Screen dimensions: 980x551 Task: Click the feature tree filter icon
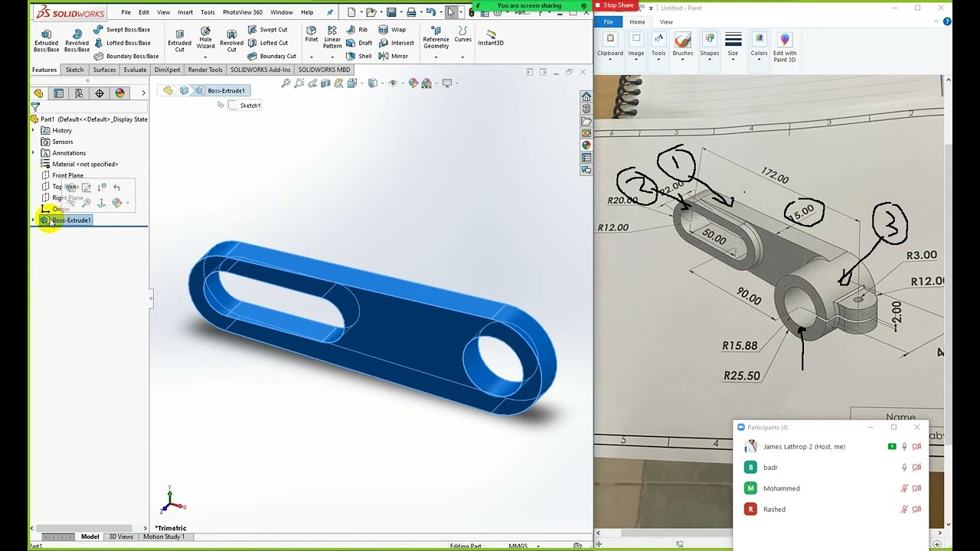click(x=35, y=107)
